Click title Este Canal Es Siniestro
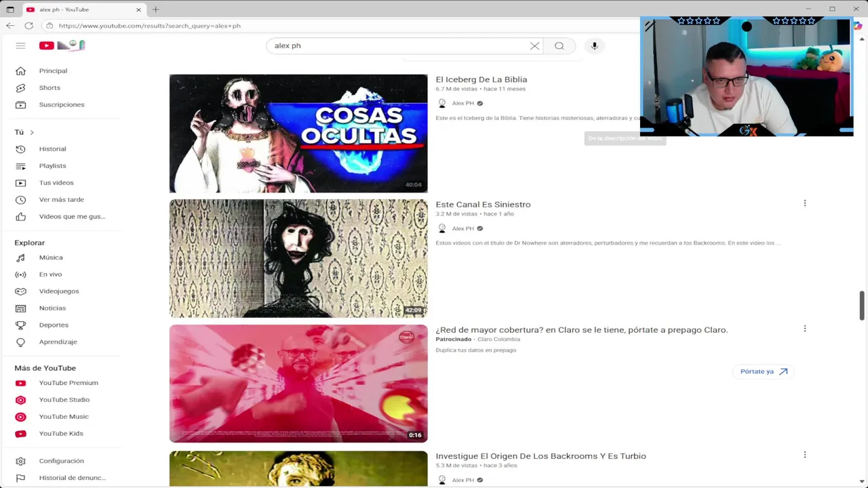 [x=483, y=204]
